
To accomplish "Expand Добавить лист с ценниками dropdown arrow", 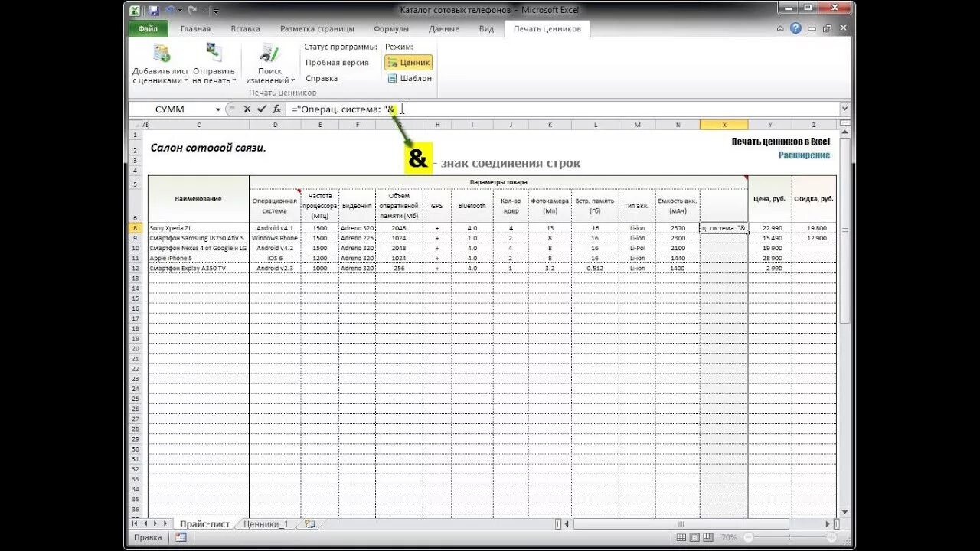I will (x=185, y=80).
